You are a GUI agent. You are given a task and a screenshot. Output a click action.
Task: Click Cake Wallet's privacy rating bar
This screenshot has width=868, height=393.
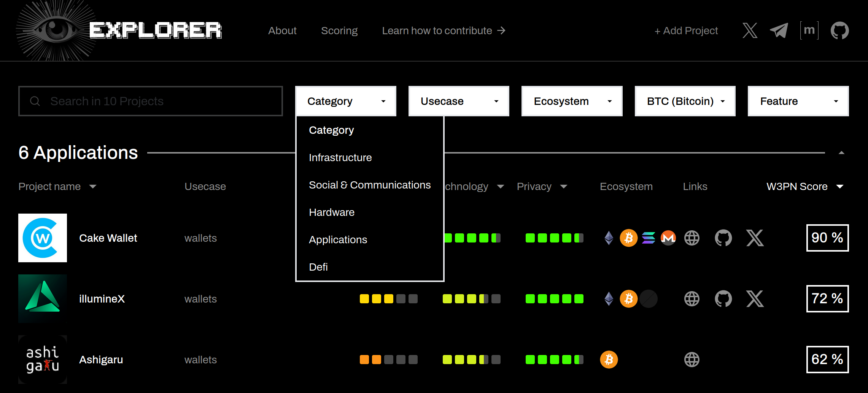click(x=554, y=238)
